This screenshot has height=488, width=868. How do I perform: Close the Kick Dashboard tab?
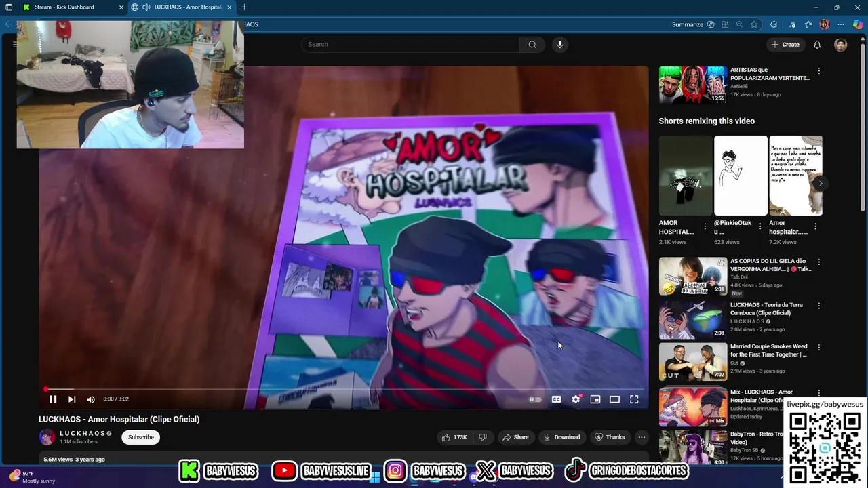pyautogui.click(x=121, y=7)
